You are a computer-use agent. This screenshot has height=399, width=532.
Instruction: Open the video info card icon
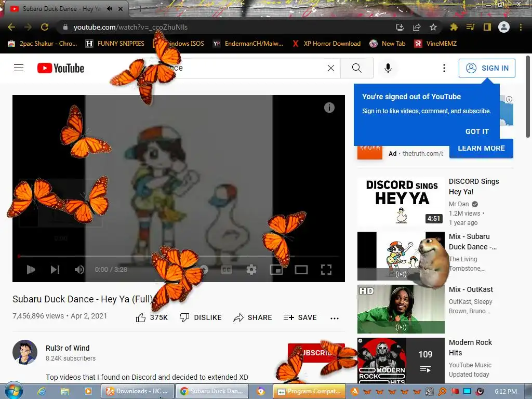click(329, 108)
